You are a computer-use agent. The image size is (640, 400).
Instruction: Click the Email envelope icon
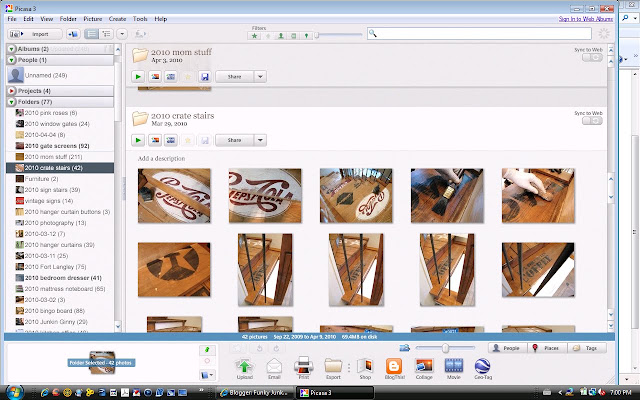pyautogui.click(x=274, y=366)
